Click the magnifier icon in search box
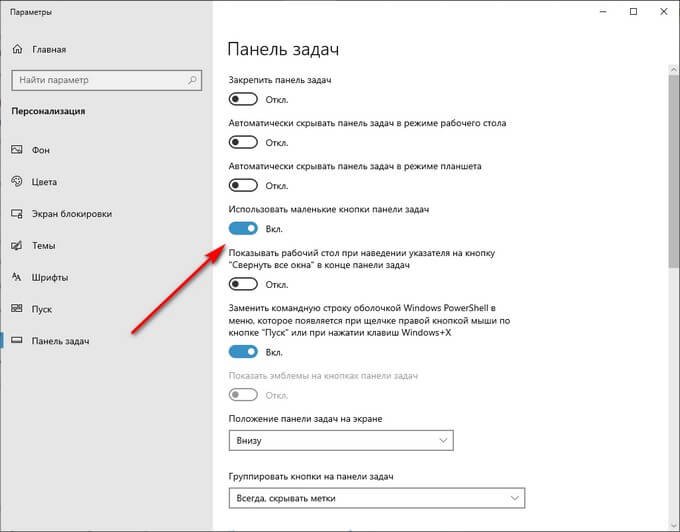The image size is (680, 532). 193,80
